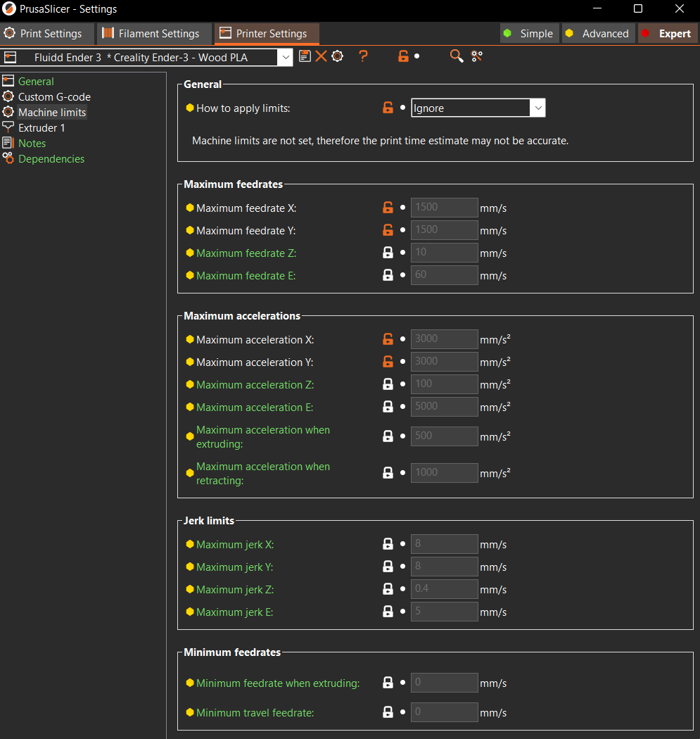The height and width of the screenshot is (739, 700).
Task: Click the Maximum jerk Y label
Action: click(x=234, y=567)
